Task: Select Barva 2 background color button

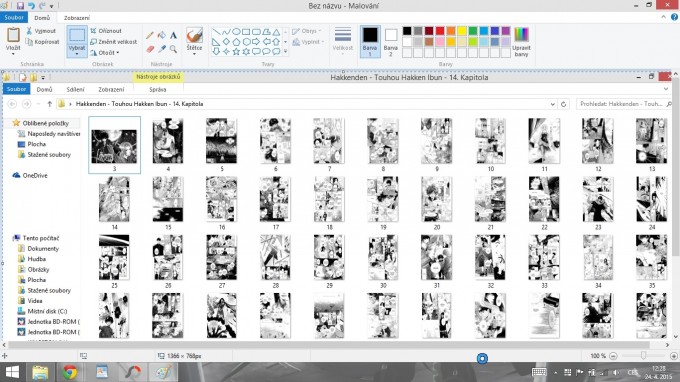Action: point(390,41)
